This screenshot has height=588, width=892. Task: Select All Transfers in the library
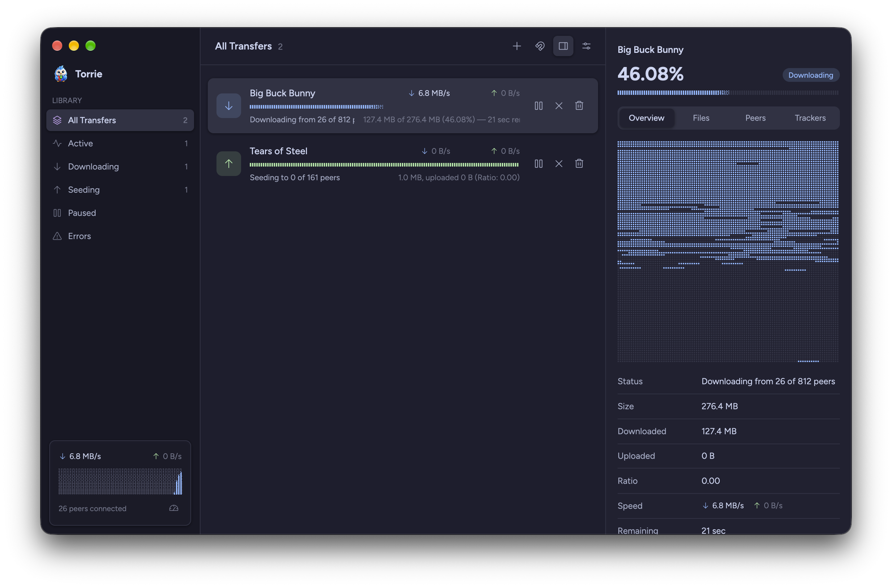(x=120, y=120)
